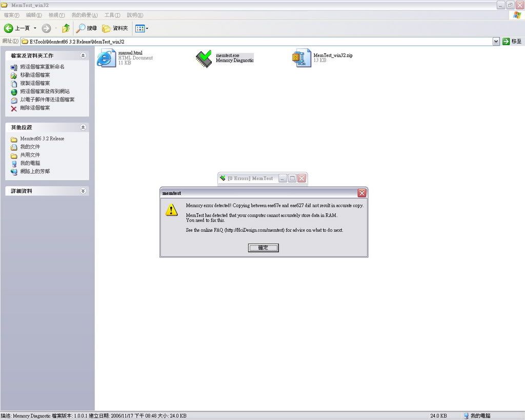Screen dimensions: 525x420
Task: Click Publish this file to the Web link
Action: tap(45, 91)
